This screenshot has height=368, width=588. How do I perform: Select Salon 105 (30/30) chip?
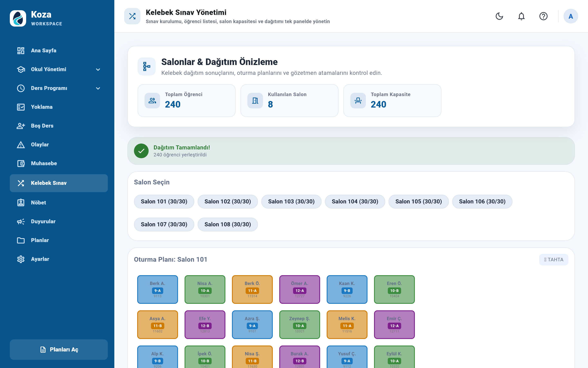tap(419, 202)
